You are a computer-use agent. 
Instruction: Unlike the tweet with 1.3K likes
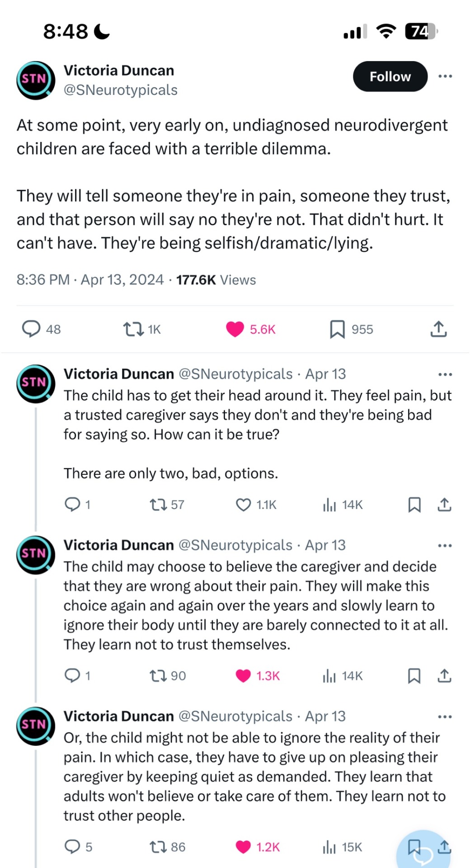(x=244, y=676)
